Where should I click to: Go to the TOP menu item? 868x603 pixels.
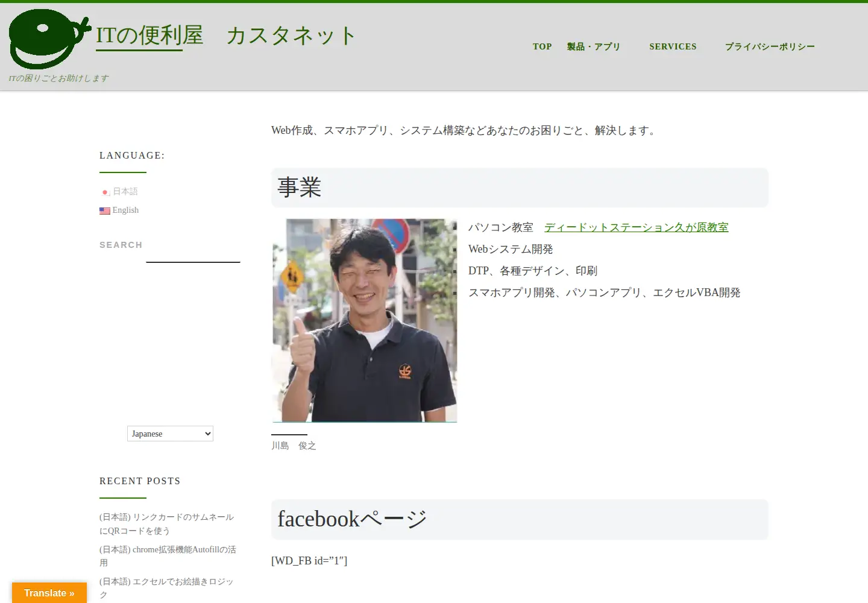tap(542, 46)
